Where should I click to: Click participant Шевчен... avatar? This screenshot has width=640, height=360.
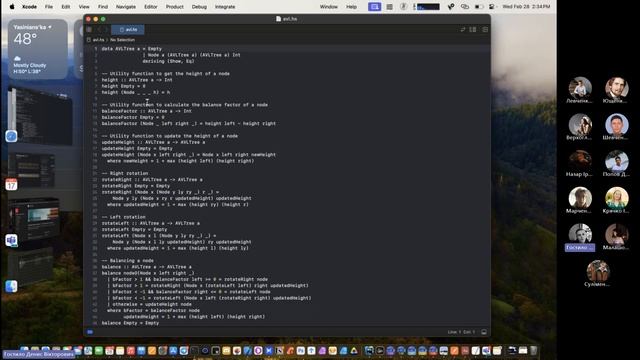[616, 124]
